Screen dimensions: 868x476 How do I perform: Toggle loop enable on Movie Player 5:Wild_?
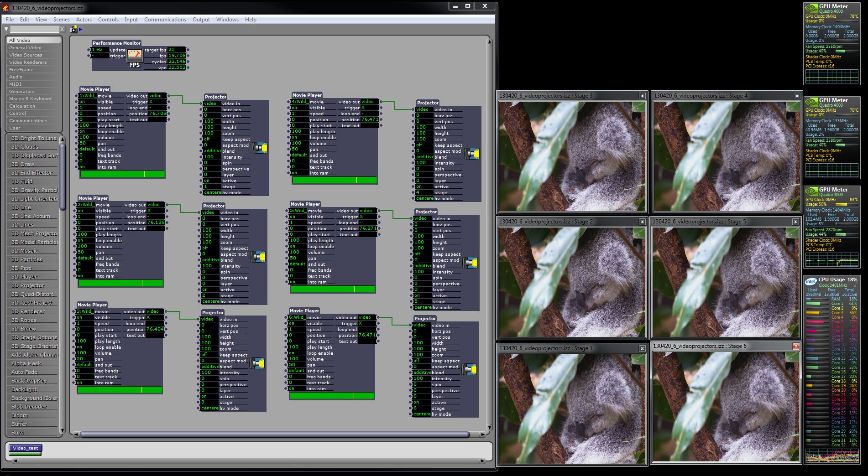[x=298, y=246]
